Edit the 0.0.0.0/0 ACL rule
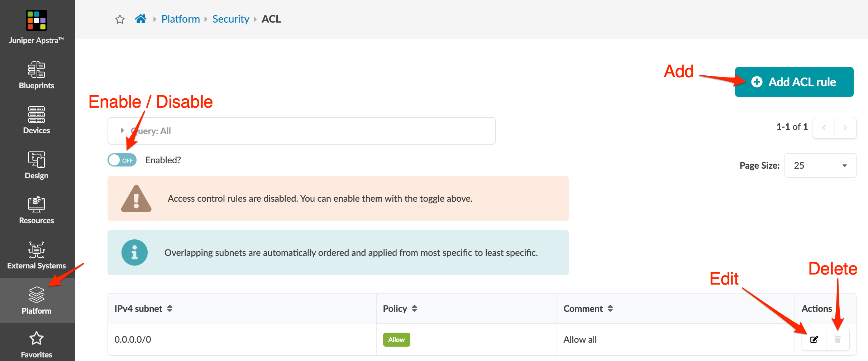This screenshot has height=361, width=868. pyautogui.click(x=814, y=339)
